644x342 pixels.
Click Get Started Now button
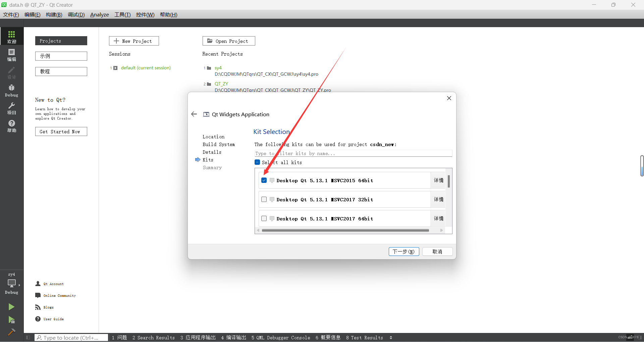point(61,132)
